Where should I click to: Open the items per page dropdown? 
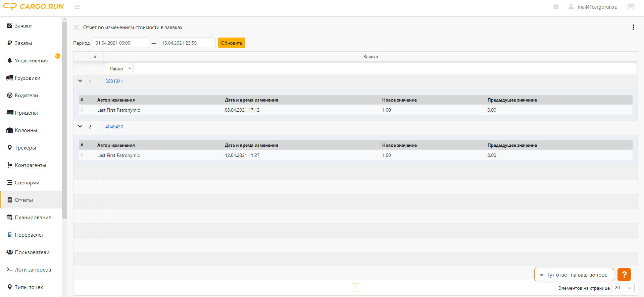click(x=623, y=288)
